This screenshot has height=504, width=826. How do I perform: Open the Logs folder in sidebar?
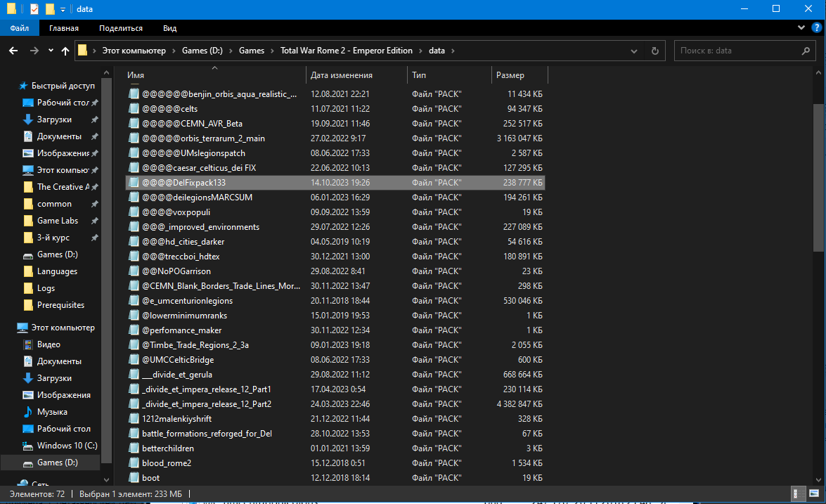tap(45, 287)
